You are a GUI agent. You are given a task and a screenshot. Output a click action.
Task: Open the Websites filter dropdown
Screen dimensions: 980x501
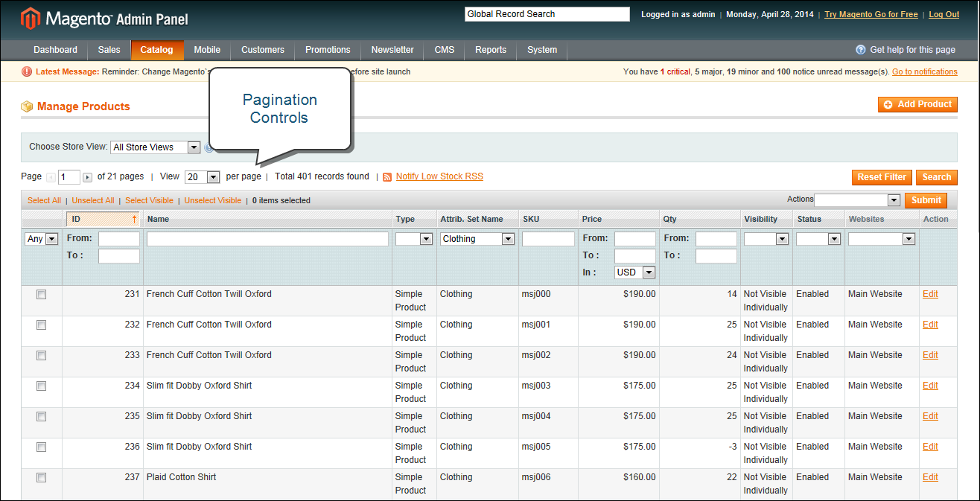point(882,239)
